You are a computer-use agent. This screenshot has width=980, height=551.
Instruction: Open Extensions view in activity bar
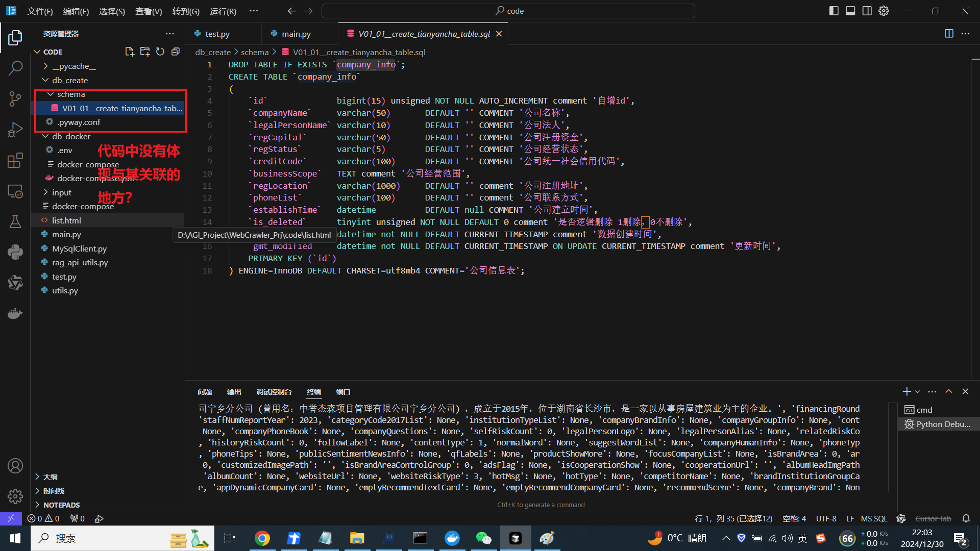point(15,160)
